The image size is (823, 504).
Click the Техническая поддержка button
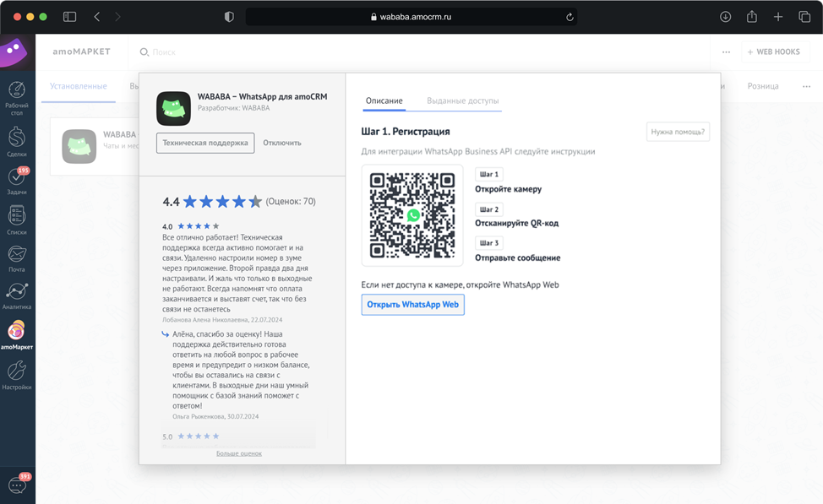point(205,144)
